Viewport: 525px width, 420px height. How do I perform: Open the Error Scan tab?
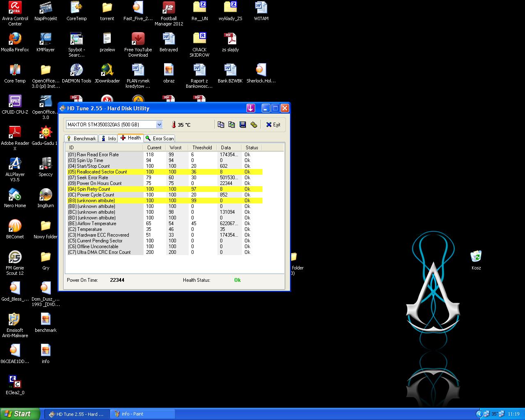pyautogui.click(x=160, y=139)
